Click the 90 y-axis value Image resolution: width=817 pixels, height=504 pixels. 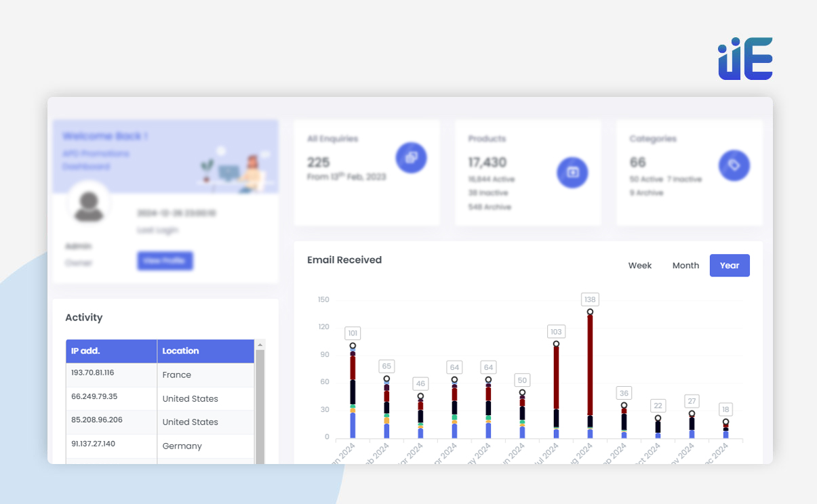(323, 355)
